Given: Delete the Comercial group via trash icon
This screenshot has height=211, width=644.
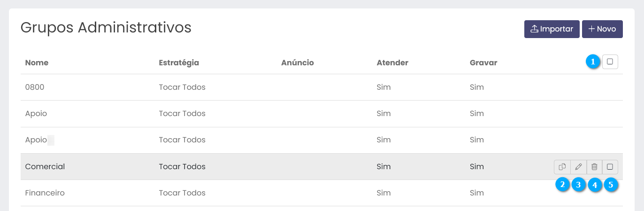Looking at the screenshot, I should tap(594, 167).
